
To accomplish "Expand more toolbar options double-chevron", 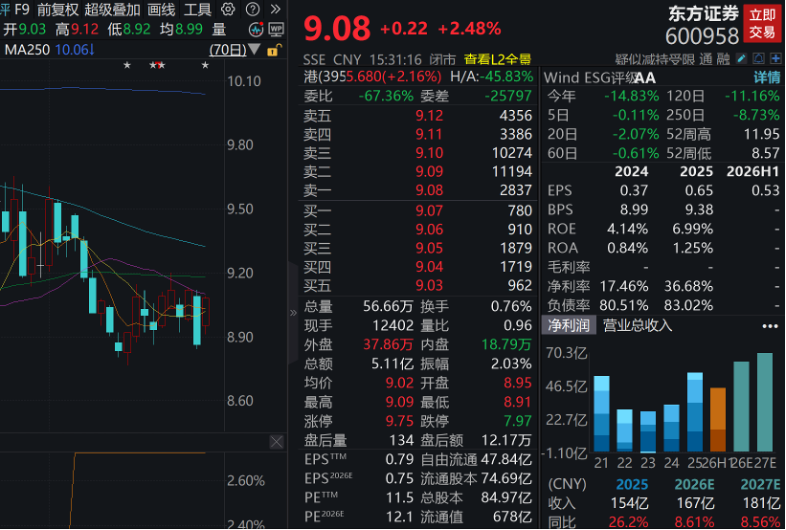I will tap(275, 9).
